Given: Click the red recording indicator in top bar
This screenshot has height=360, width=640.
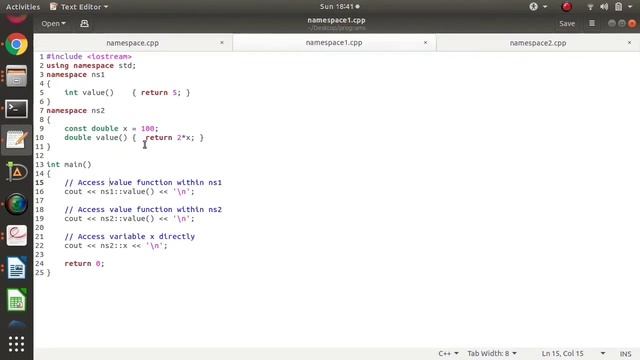Looking at the screenshot, I should (x=567, y=7).
